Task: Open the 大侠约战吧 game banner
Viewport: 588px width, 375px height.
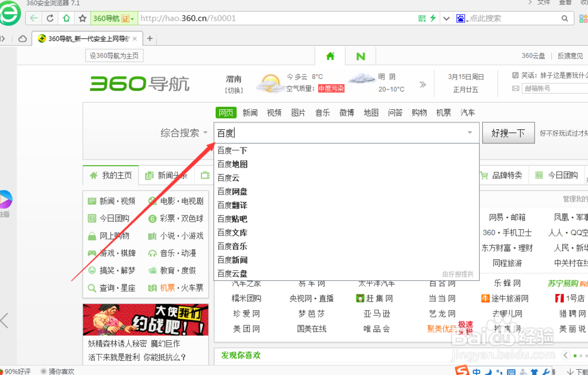Action: (x=145, y=320)
